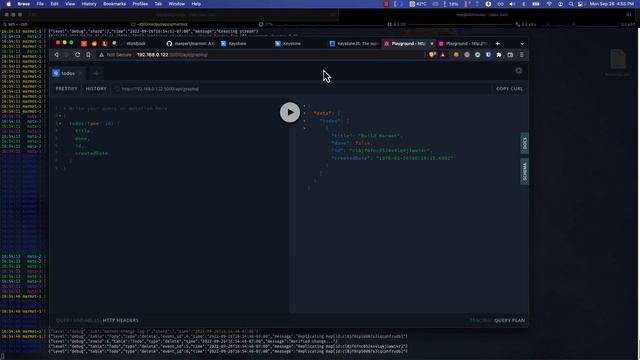The height and width of the screenshot is (360, 640).
Task: Click the "Build Marmot" title value
Action: pyautogui.click(x=380, y=136)
